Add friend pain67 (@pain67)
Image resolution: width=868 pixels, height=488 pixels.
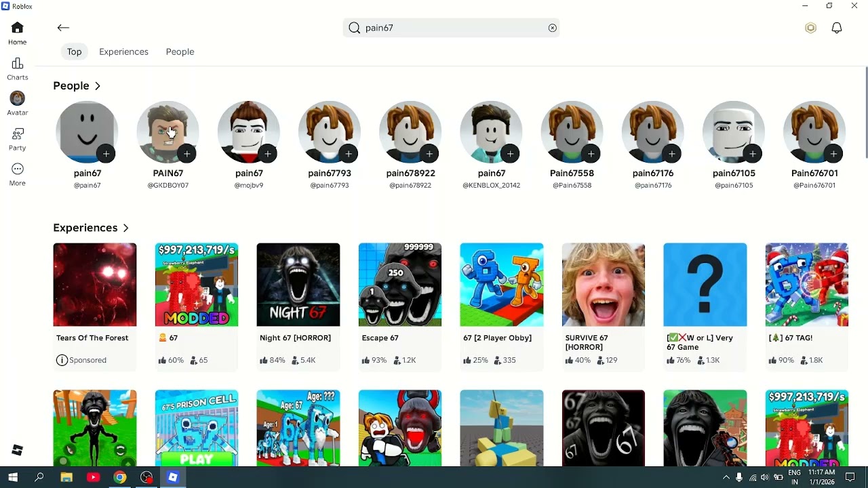click(106, 154)
